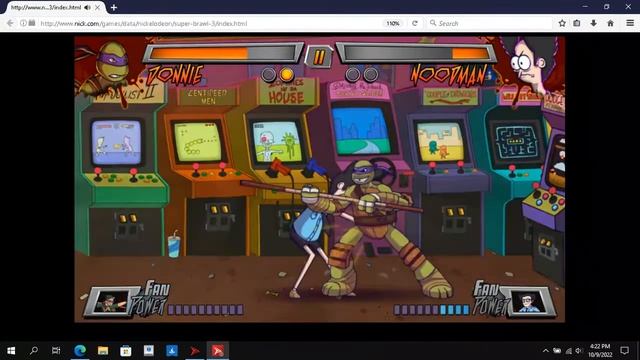Go to home page via house icon
This screenshot has width=640, height=360.
(x=610, y=23)
